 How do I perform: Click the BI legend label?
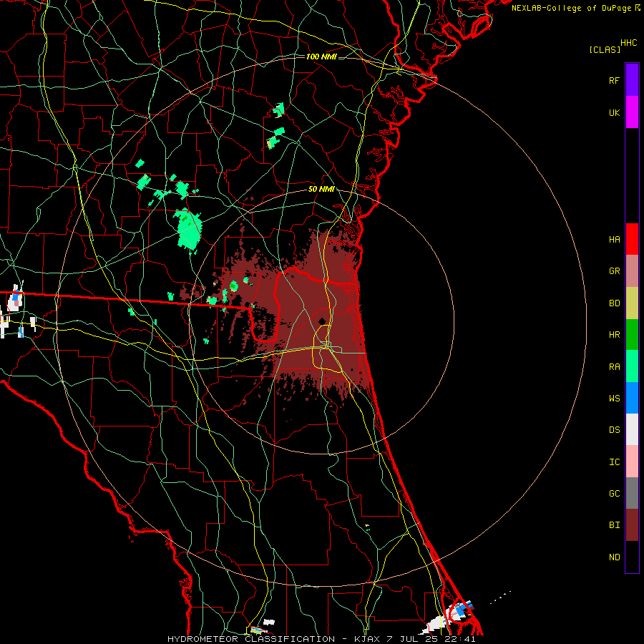point(614,525)
